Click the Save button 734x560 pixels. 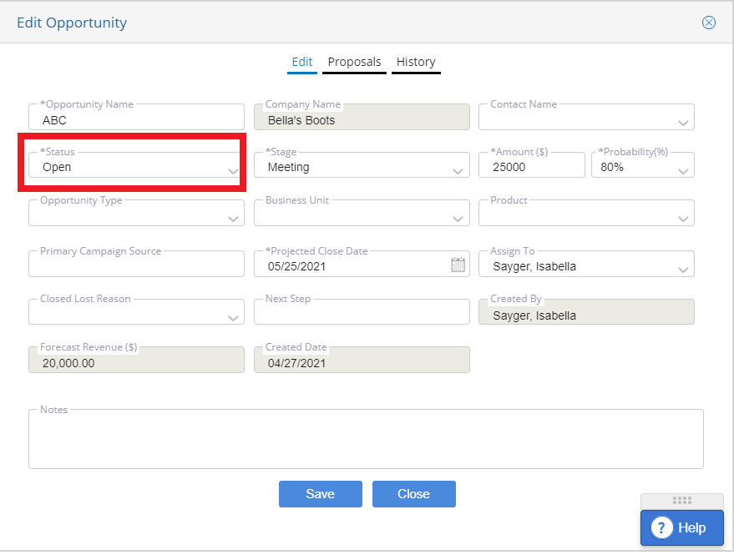(x=320, y=494)
